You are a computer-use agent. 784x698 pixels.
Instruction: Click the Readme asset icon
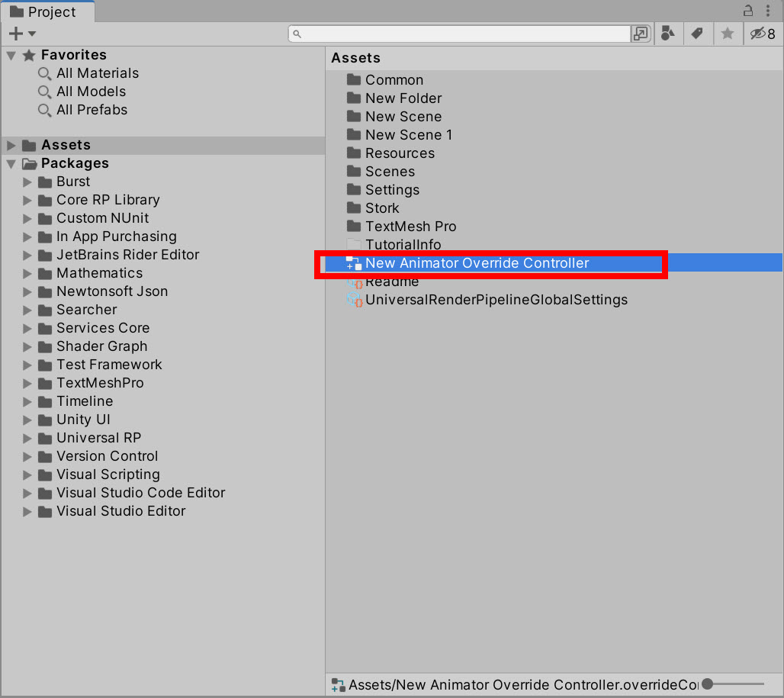click(x=354, y=281)
